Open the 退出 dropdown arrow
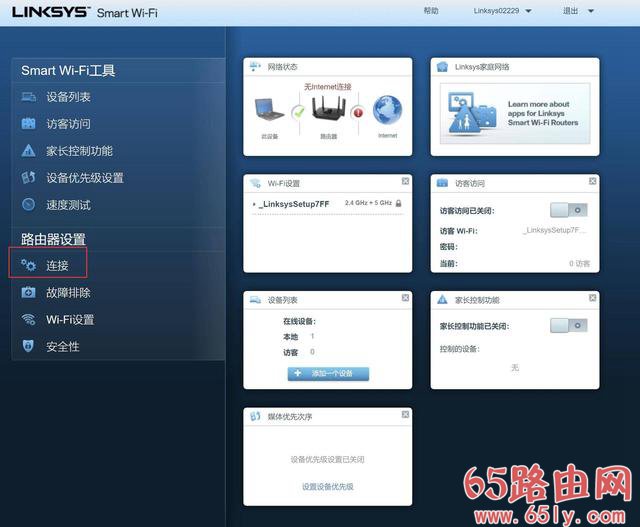The width and height of the screenshot is (640, 527). click(591, 11)
